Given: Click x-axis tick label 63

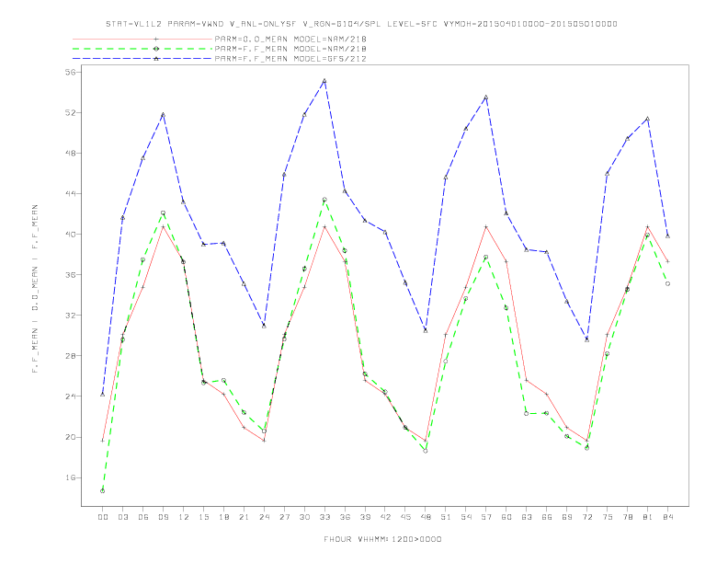Looking at the screenshot, I should (x=527, y=517).
